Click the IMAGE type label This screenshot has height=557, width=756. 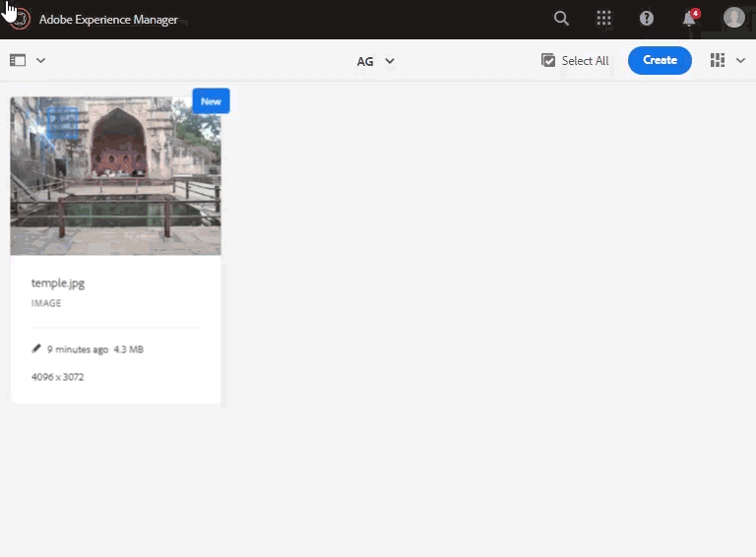(46, 303)
